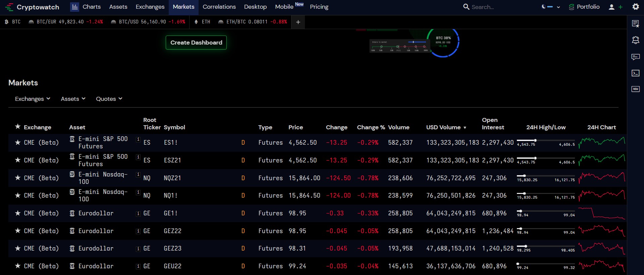Toggle favorite star on GE1! row
The width and height of the screenshot is (644, 275).
coord(18,213)
